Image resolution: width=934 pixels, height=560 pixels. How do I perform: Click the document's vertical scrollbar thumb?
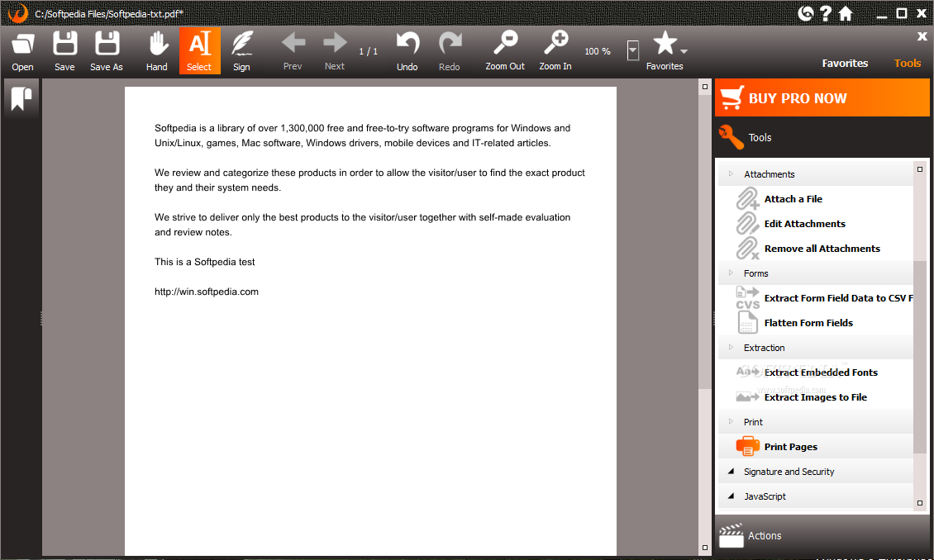(x=705, y=241)
